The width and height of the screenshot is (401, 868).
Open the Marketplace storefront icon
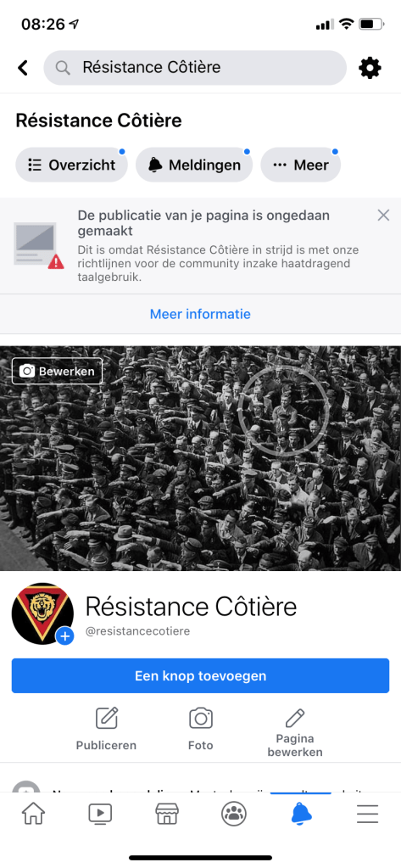167,813
